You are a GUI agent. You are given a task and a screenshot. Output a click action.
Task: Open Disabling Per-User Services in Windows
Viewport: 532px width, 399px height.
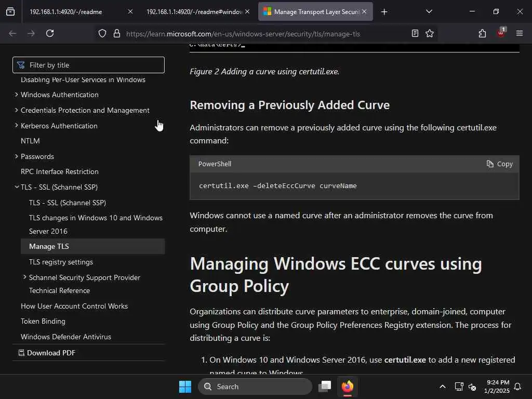pyautogui.click(x=83, y=79)
